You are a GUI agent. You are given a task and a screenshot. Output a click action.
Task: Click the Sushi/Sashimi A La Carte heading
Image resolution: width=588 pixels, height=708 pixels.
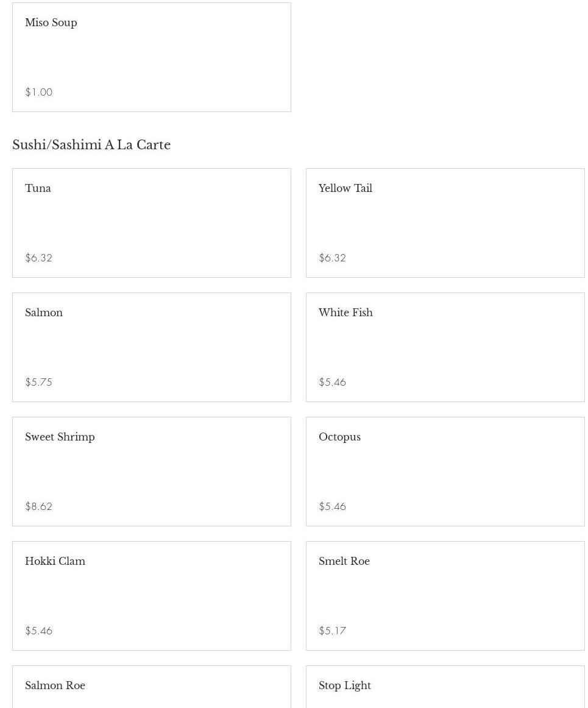[91, 145]
